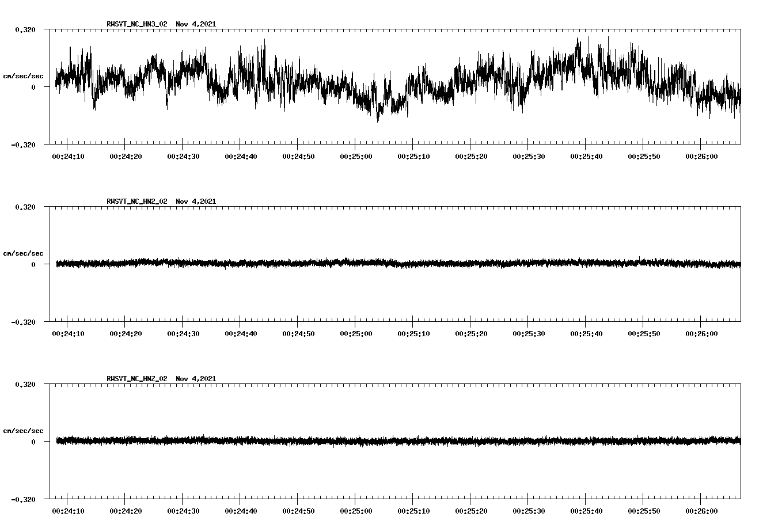Click the -0.320 axis value on HNZ plot
The width and height of the screenshot is (782, 532).
tap(24, 499)
